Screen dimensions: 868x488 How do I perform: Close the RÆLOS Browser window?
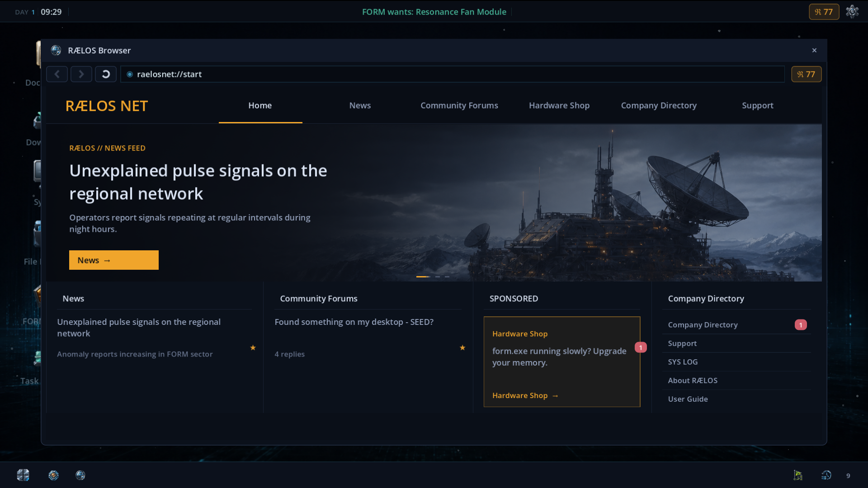pyautogui.click(x=814, y=50)
